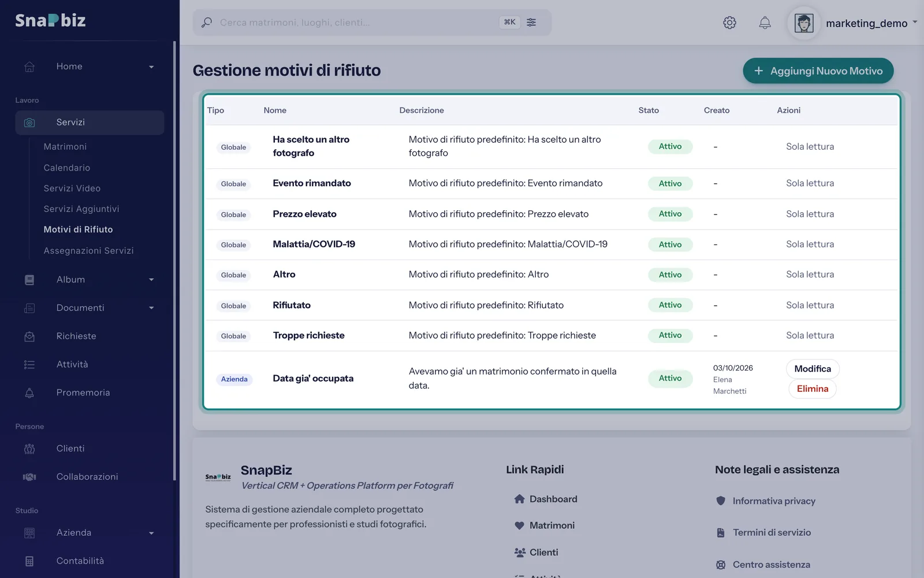Click the SnapBiz logo in sidebar
924x578 pixels.
point(50,20)
